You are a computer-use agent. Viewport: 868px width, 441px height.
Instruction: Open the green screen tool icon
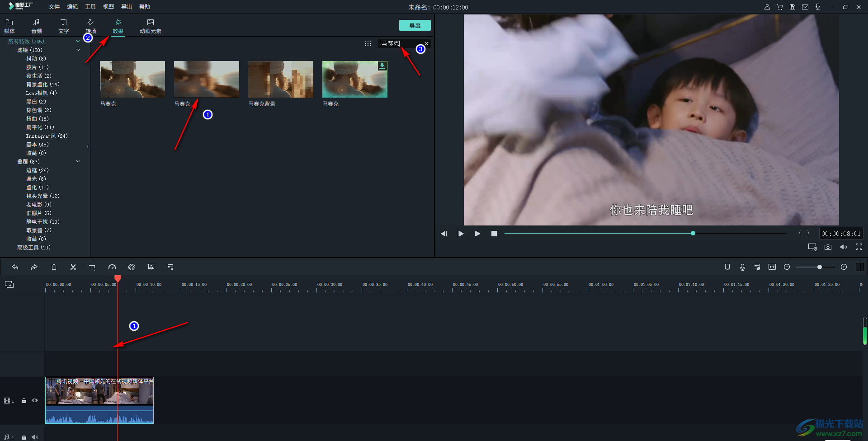coord(151,267)
